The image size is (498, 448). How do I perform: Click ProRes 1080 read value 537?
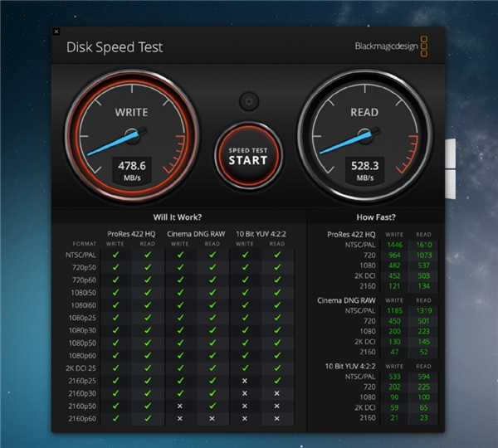[424, 265]
